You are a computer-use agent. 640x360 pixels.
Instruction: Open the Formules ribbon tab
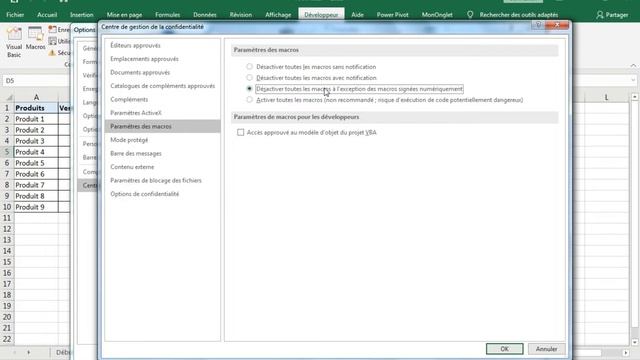click(167, 15)
